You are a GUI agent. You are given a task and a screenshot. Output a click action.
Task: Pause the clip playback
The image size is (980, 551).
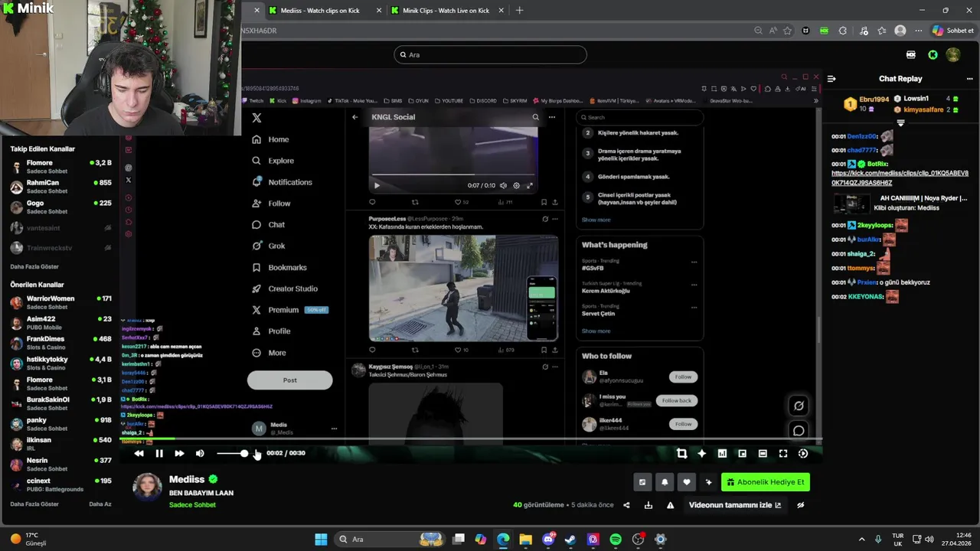click(159, 453)
